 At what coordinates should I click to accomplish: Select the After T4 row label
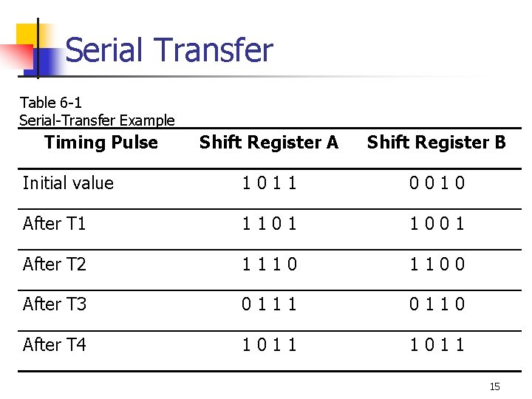pos(54,345)
